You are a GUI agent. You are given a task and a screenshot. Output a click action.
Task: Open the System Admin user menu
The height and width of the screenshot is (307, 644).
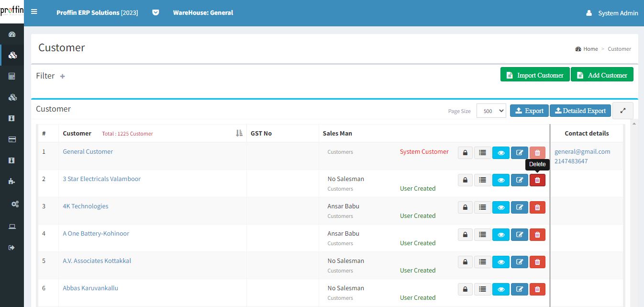[612, 13]
